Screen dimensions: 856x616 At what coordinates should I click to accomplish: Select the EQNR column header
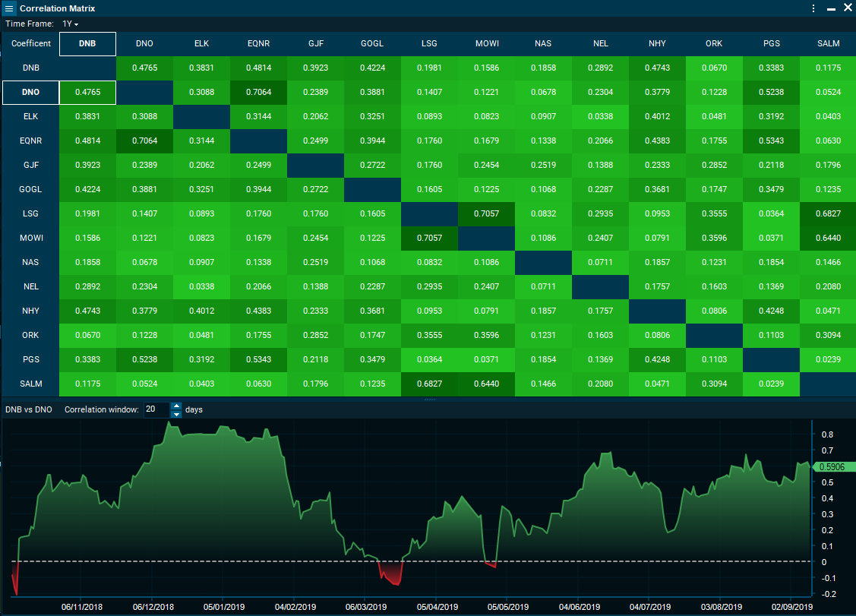(x=258, y=43)
